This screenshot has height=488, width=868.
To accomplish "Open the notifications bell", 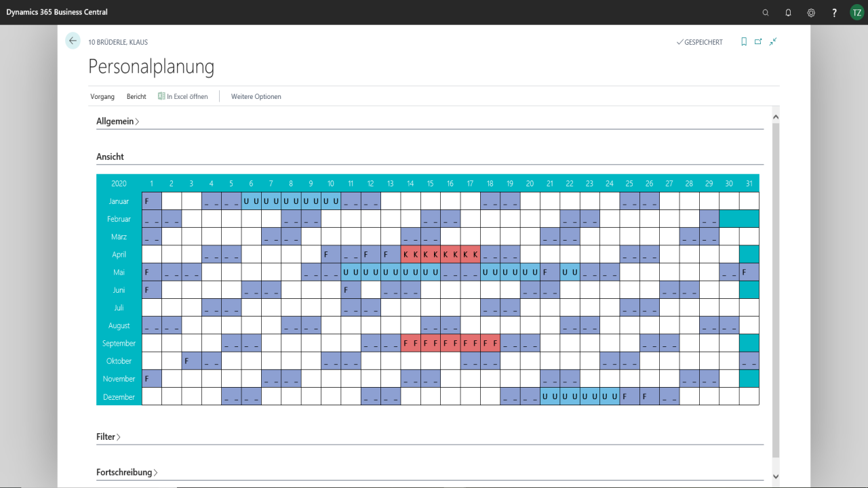I will point(788,12).
